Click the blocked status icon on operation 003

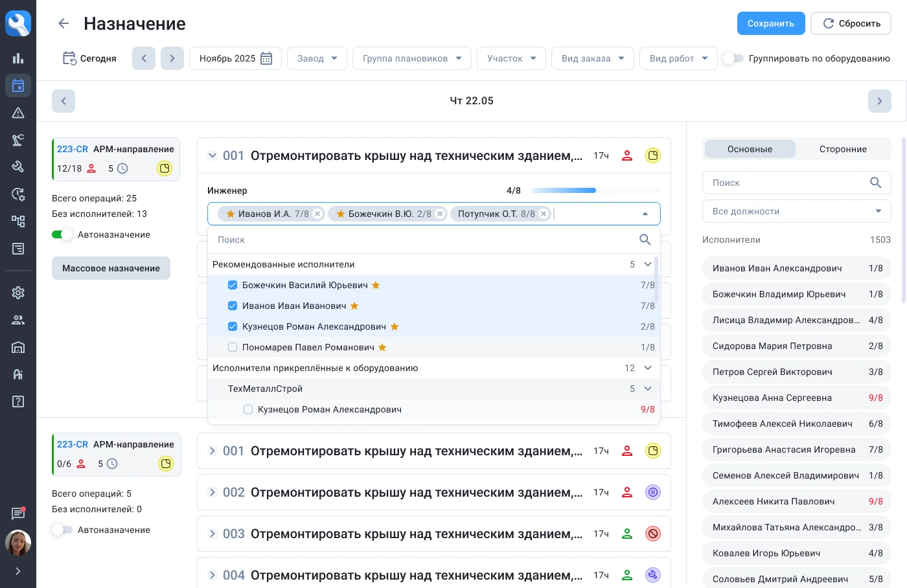pos(653,534)
